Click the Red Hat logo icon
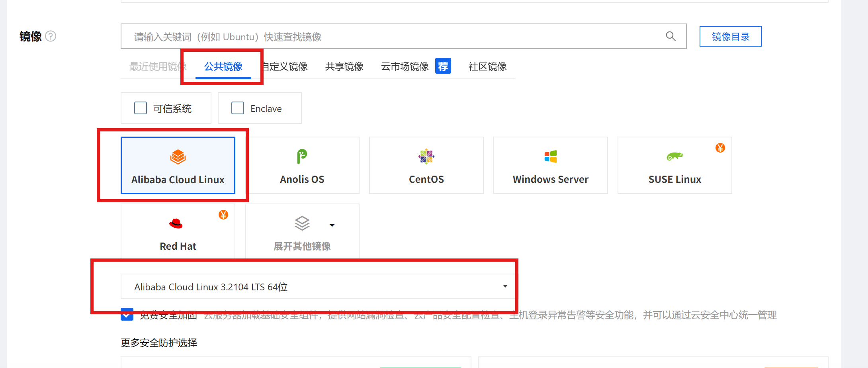Image resolution: width=868 pixels, height=368 pixels. point(176,223)
